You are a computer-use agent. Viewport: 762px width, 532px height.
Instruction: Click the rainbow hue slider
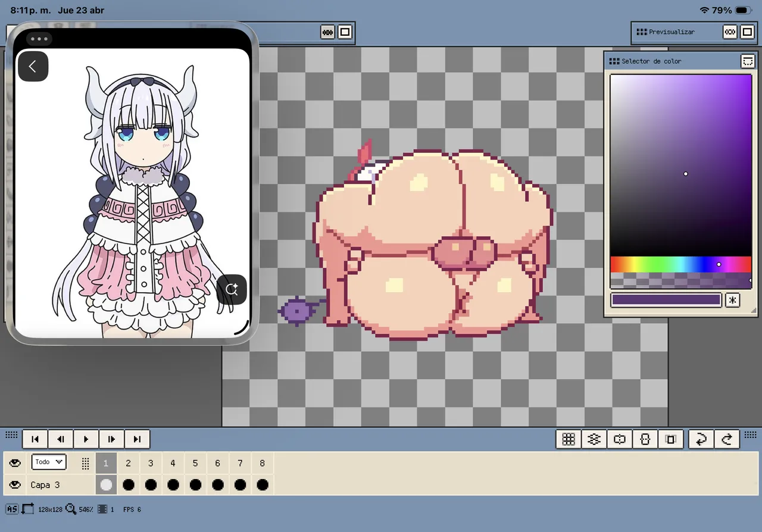click(681, 264)
